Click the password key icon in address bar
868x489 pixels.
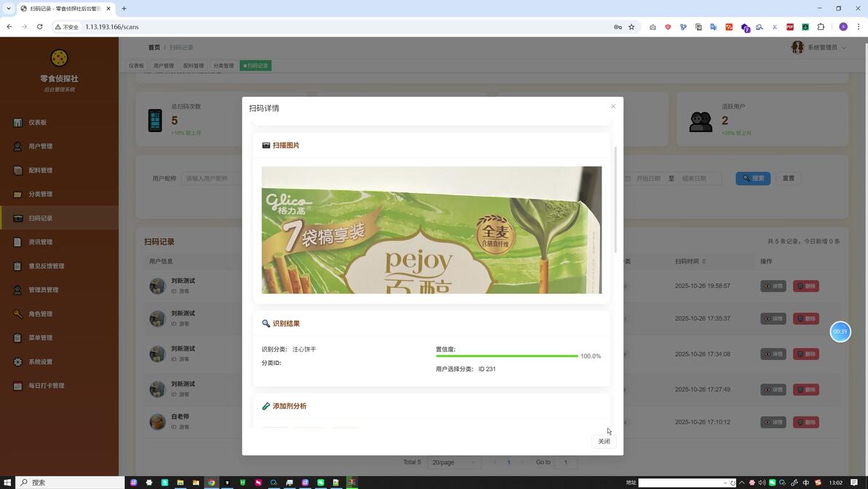[x=618, y=26]
